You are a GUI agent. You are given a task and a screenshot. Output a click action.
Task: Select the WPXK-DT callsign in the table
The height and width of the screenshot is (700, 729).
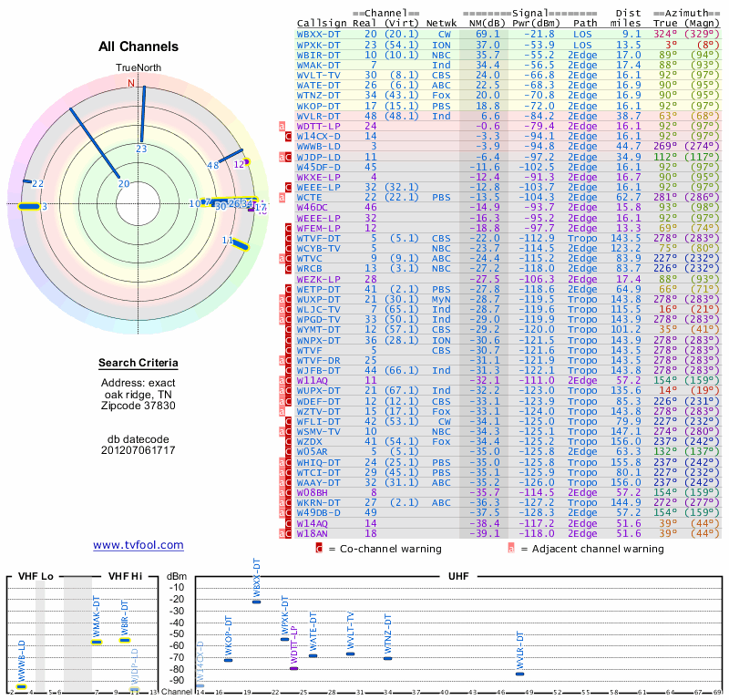coord(318,45)
